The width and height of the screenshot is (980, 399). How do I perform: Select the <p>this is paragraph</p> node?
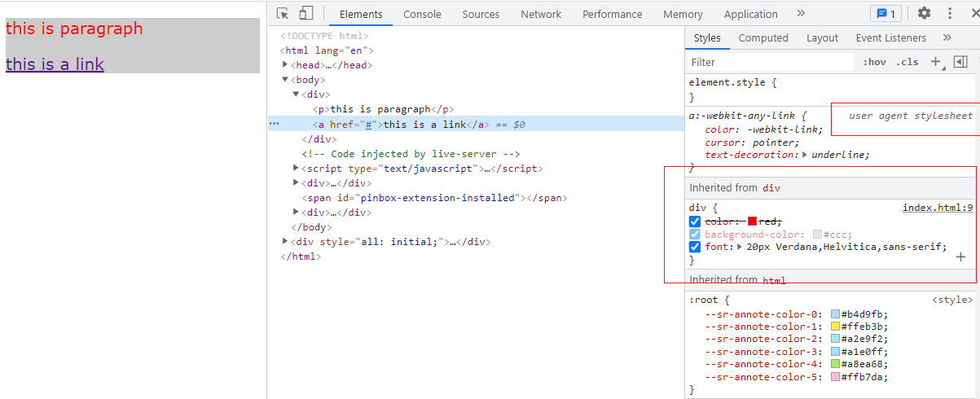pos(383,109)
